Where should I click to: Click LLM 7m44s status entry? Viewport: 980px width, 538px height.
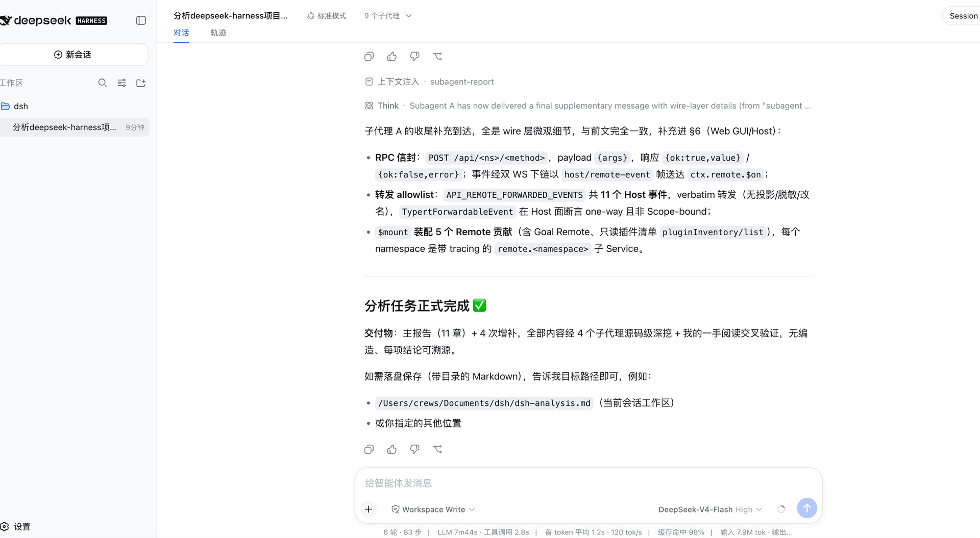tap(457, 532)
